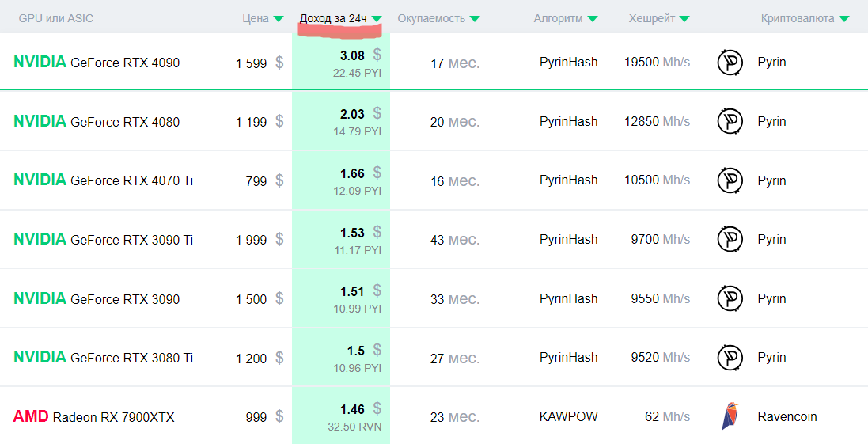Click Pyrin name in RTX 3090 row

pyautogui.click(x=771, y=298)
